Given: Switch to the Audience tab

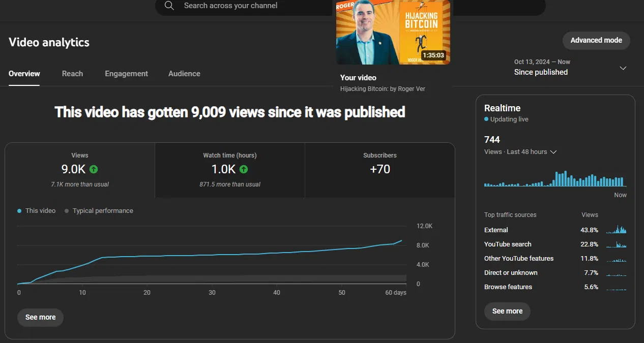Looking at the screenshot, I should (x=184, y=74).
